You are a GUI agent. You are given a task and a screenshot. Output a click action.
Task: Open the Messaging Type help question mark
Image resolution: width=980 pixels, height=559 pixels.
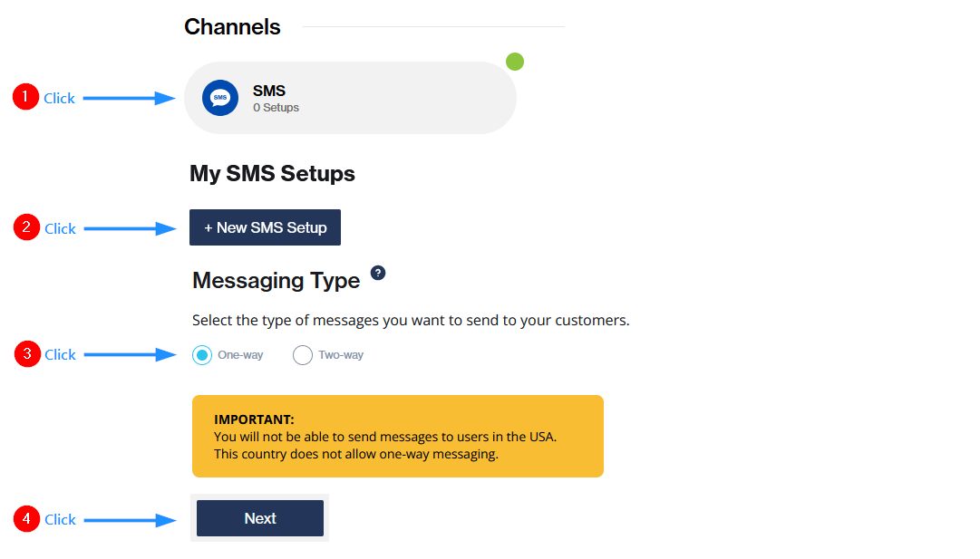(x=378, y=273)
